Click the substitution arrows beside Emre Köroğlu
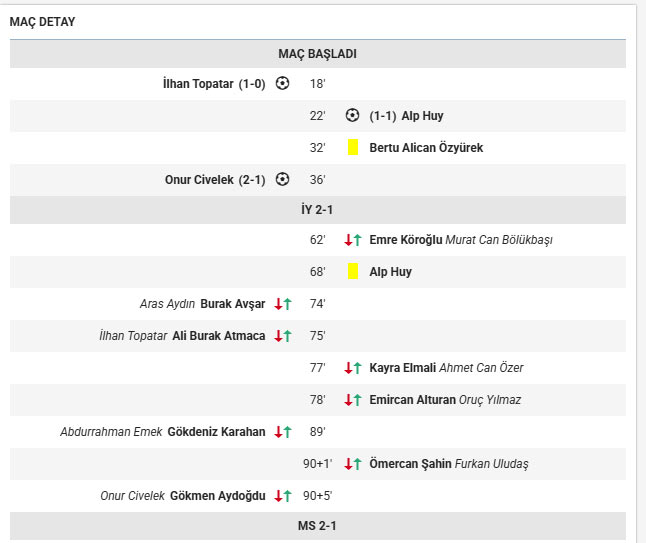646x543 pixels. point(352,240)
